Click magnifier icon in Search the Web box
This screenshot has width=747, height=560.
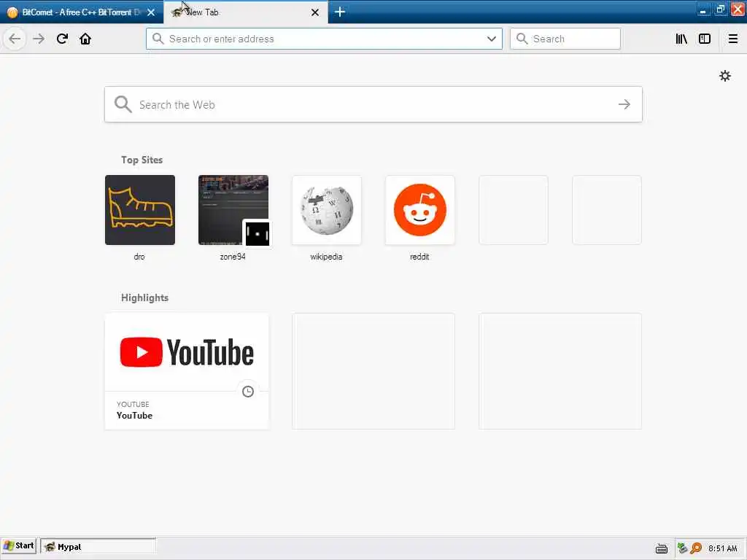[123, 104]
